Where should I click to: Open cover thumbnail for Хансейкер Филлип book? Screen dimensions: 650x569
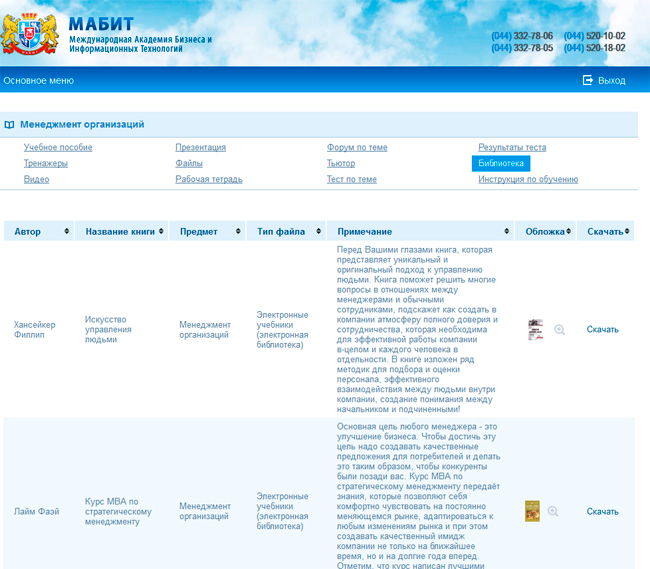pyautogui.click(x=535, y=330)
